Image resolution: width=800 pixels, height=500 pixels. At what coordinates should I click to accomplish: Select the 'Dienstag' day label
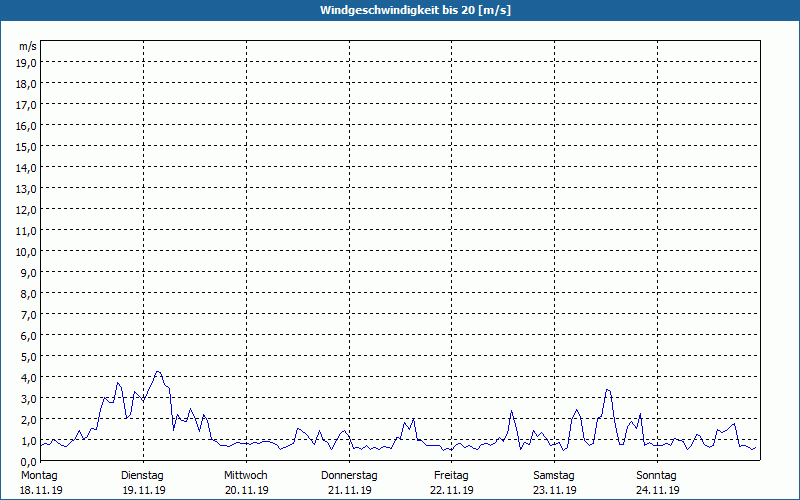pos(142,476)
